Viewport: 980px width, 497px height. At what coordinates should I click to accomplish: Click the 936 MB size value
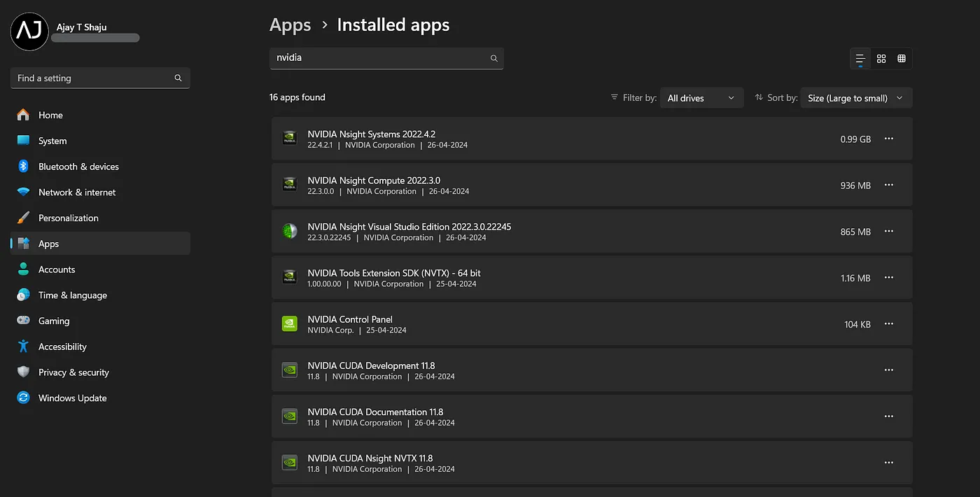coord(855,185)
